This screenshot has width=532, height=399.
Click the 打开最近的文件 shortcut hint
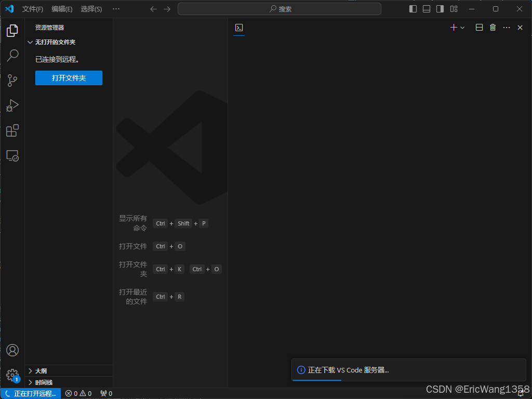coord(152,297)
